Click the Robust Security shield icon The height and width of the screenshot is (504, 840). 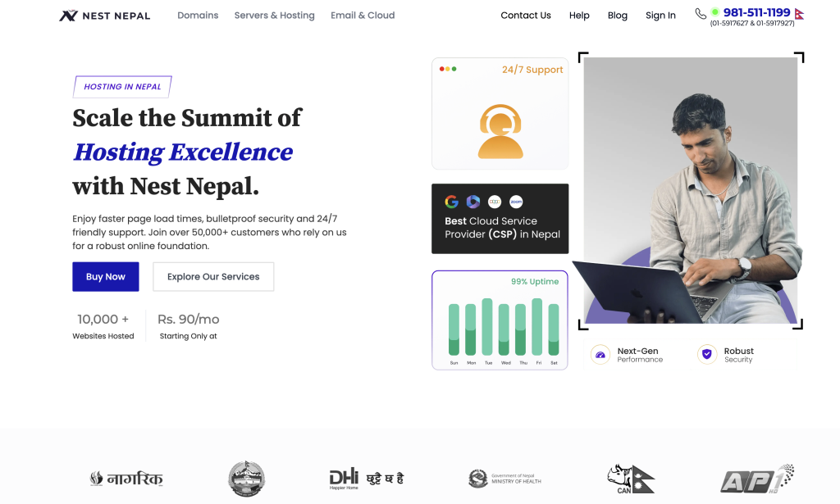point(706,355)
